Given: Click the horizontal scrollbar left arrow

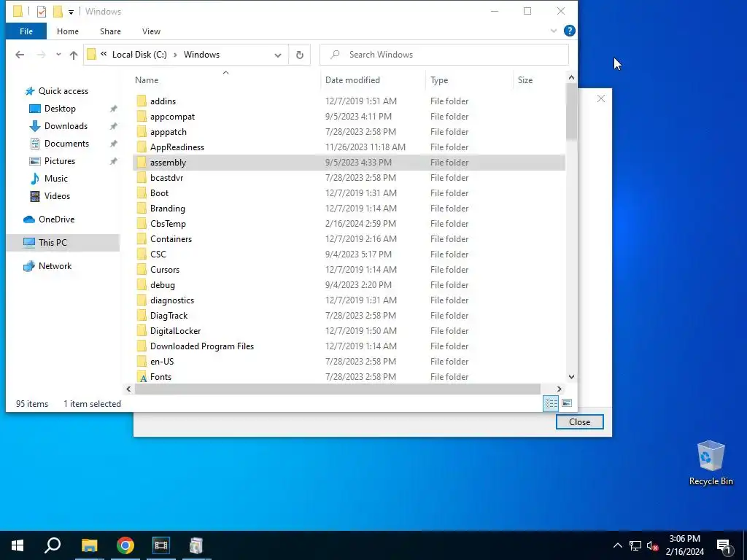Looking at the screenshot, I should pos(128,389).
